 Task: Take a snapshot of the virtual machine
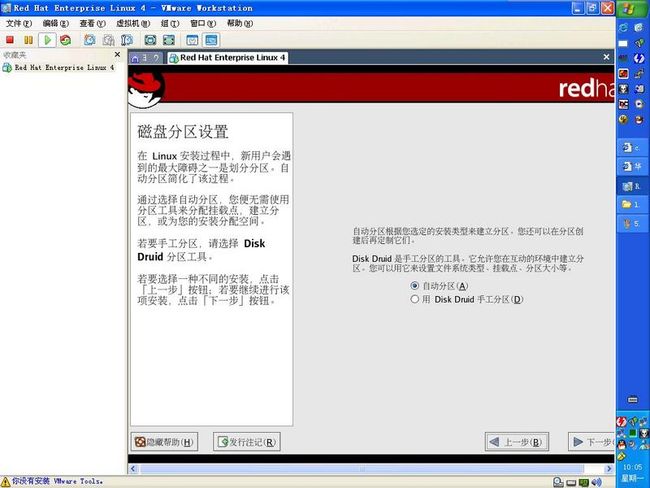pyautogui.click(x=90, y=40)
